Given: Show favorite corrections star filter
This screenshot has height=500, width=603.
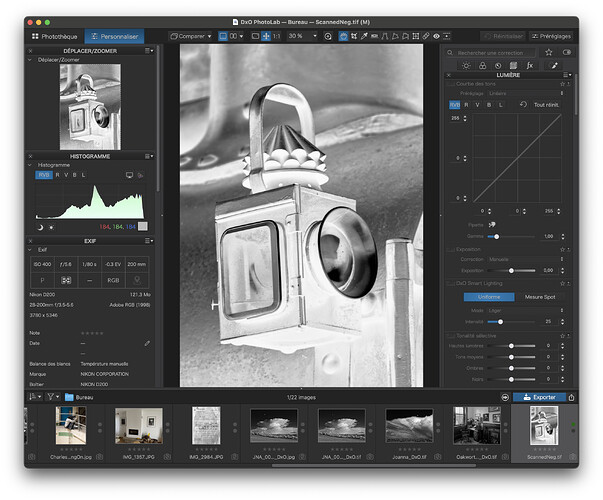Looking at the screenshot, I should (x=549, y=52).
